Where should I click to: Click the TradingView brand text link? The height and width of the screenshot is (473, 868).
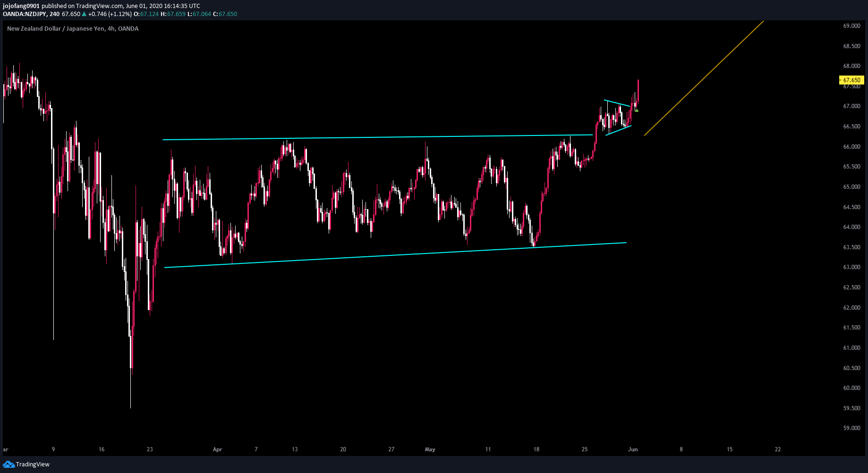click(x=33, y=465)
